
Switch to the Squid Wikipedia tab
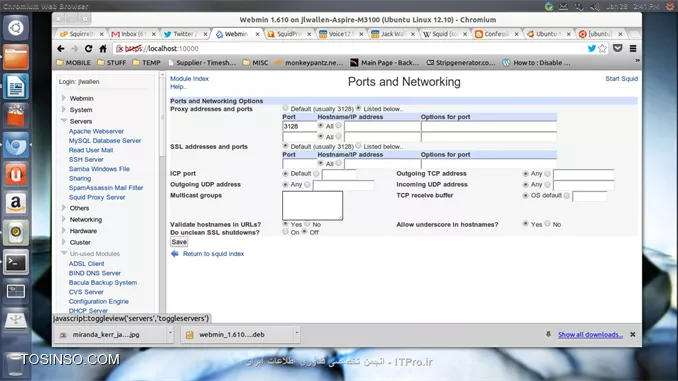pyautogui.click(x=444, y=34)
